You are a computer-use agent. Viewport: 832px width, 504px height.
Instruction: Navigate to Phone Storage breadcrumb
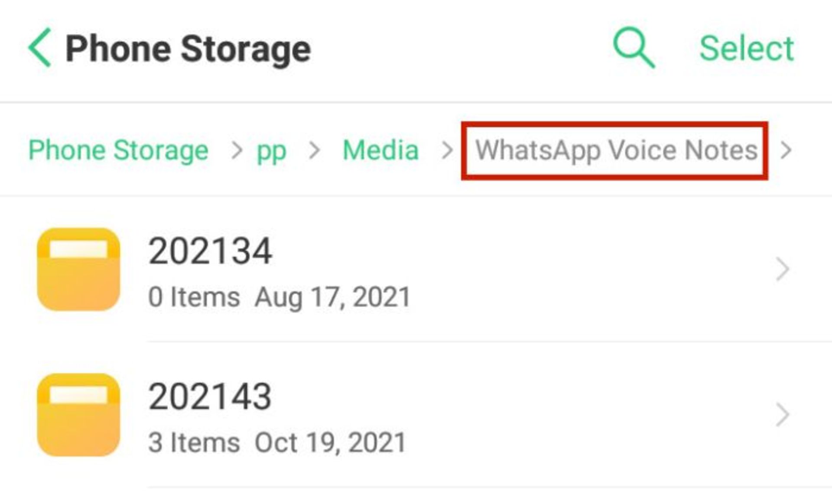[x=118, y=150]
